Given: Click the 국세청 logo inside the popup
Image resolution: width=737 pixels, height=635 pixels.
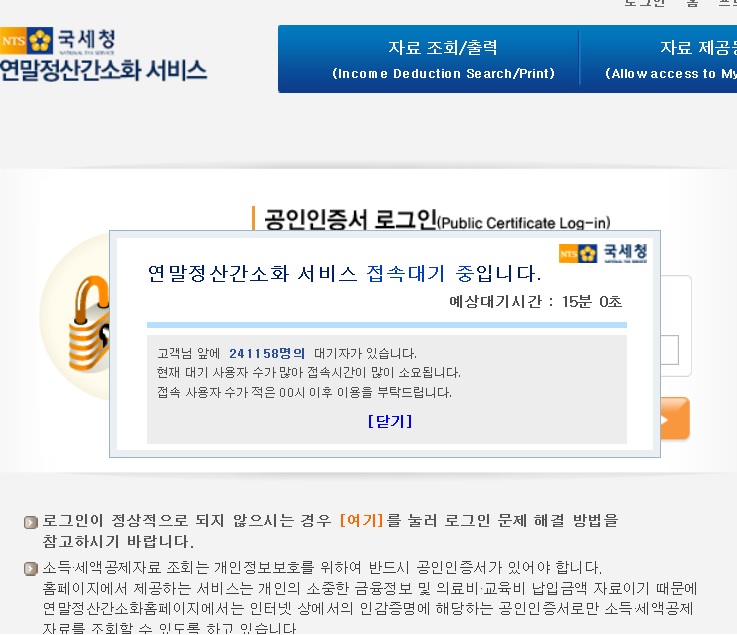Looking at the screenshot, I should [603, 253].
